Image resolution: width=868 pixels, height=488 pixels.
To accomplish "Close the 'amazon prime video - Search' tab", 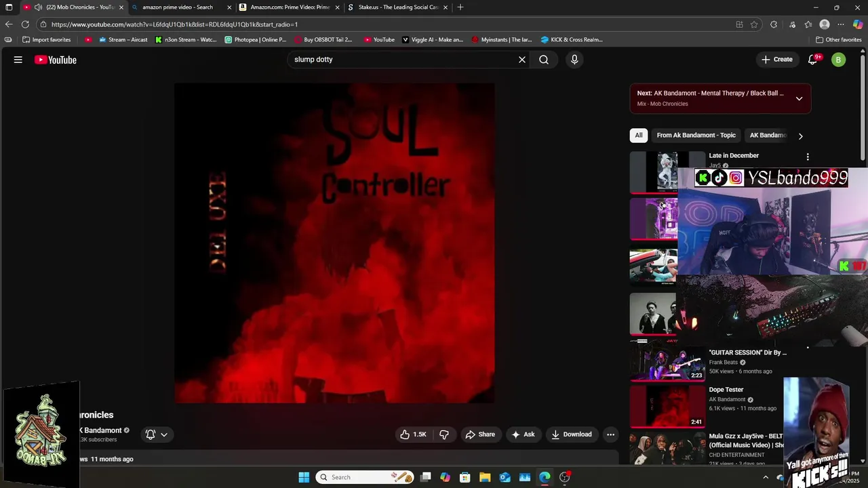I will (229, 7).
